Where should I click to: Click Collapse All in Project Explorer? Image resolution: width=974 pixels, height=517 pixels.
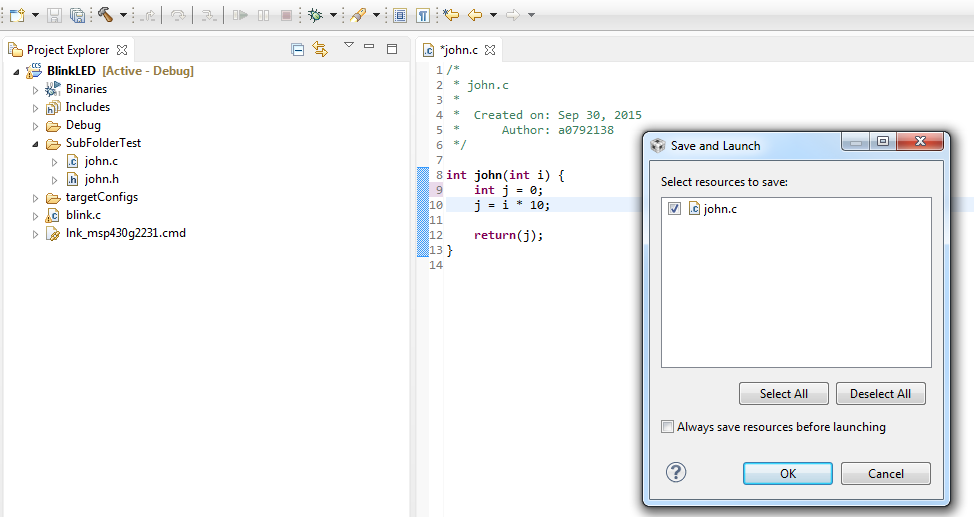coord(298,50)
